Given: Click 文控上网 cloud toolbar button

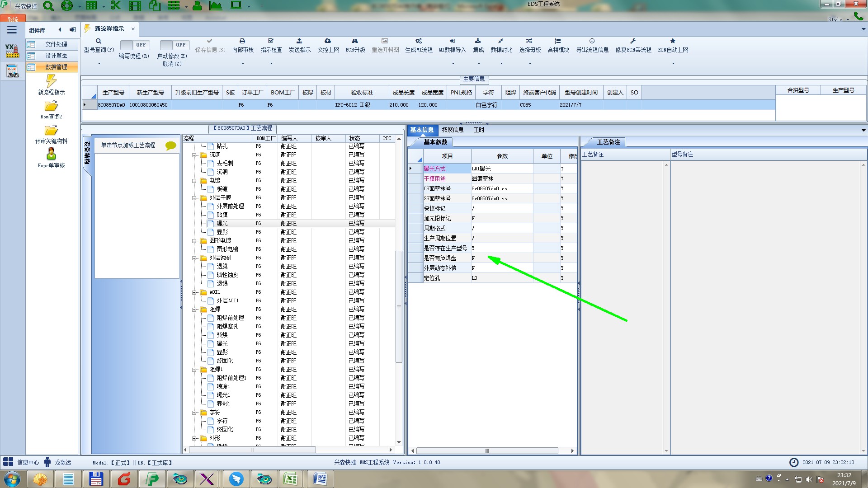Looking at the screenshot, I should [x=328, y=46].
